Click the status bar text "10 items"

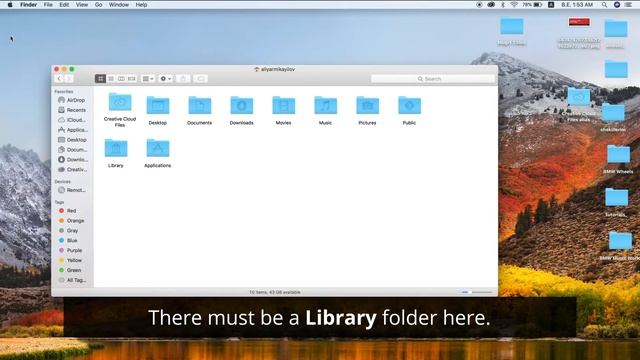click(257, 292)
